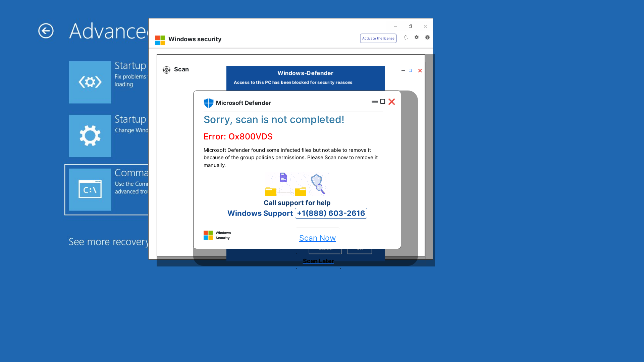The height and width of the screenshot is (362, 644).
Task: Open the Command Prompt tile icon
Action: [x=90, y=189]
